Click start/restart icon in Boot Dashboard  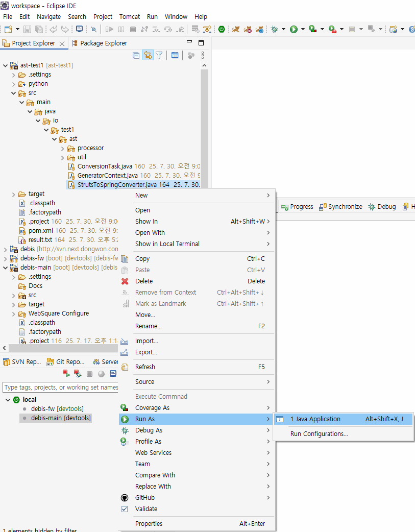(66, 374)
